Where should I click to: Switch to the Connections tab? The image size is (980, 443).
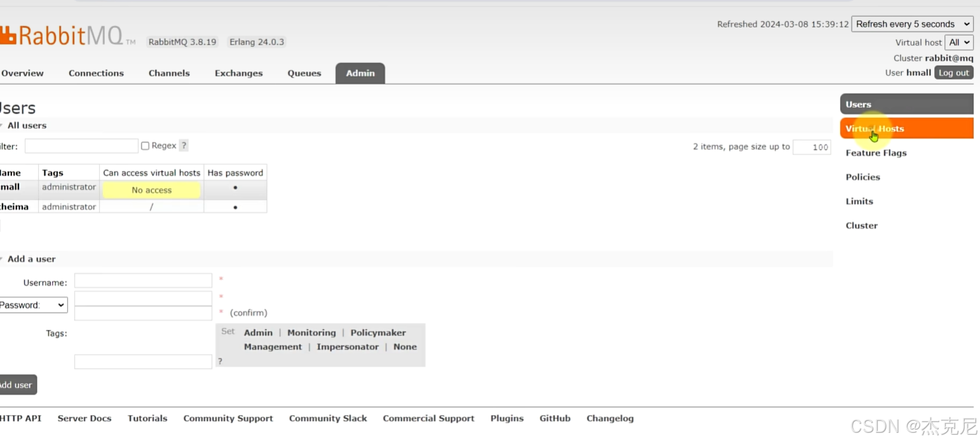pos(96,73)
